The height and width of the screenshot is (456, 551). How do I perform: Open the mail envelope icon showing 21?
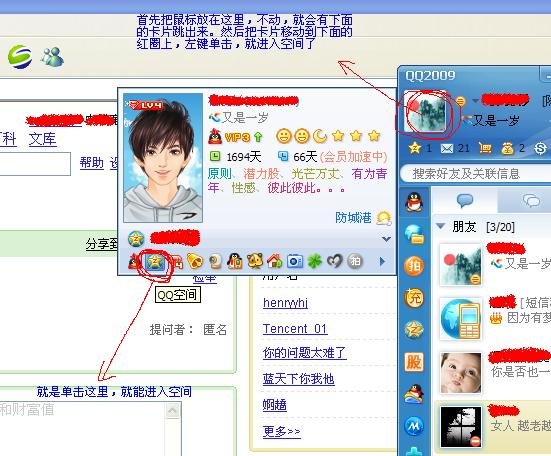click(447, 149)
